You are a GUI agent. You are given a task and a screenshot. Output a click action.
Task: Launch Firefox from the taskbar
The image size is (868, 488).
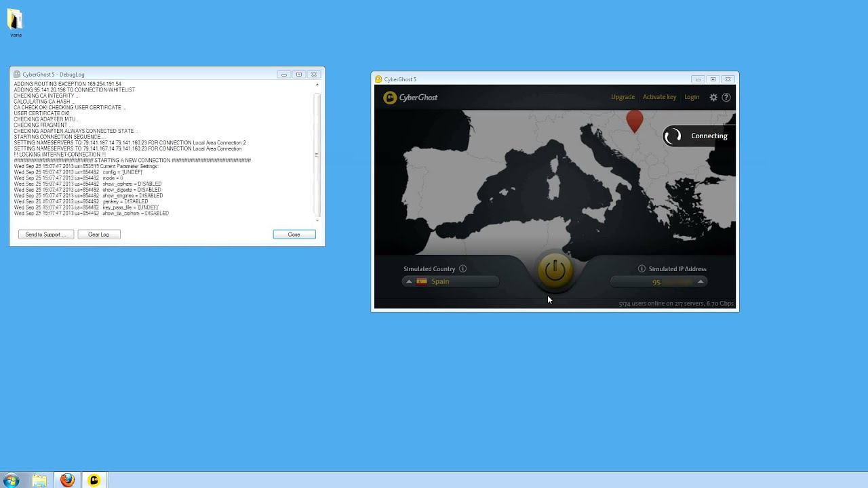tap(67, 481)
